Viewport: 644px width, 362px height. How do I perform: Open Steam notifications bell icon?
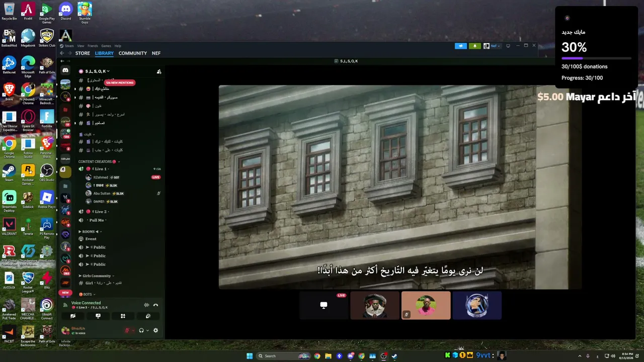tap(474, 46)
